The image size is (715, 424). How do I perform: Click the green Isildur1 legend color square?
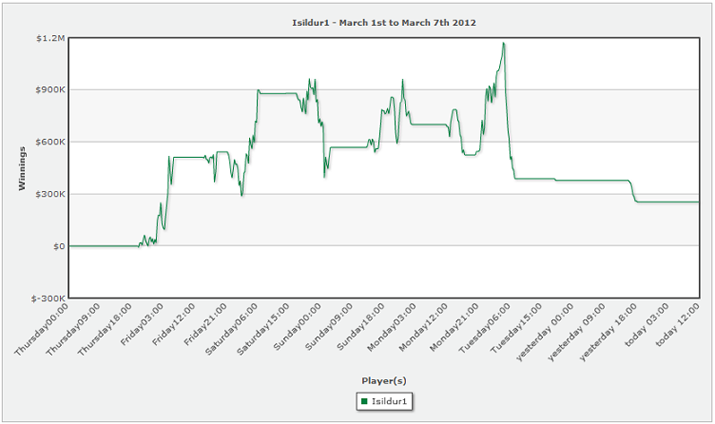point(364,401)
